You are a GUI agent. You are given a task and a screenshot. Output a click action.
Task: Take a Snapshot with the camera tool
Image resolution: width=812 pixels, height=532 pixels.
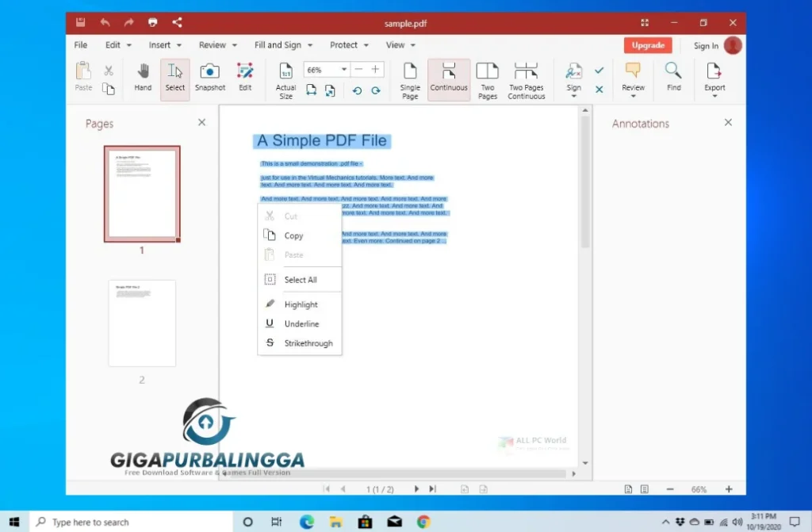(x=209, y=78)
